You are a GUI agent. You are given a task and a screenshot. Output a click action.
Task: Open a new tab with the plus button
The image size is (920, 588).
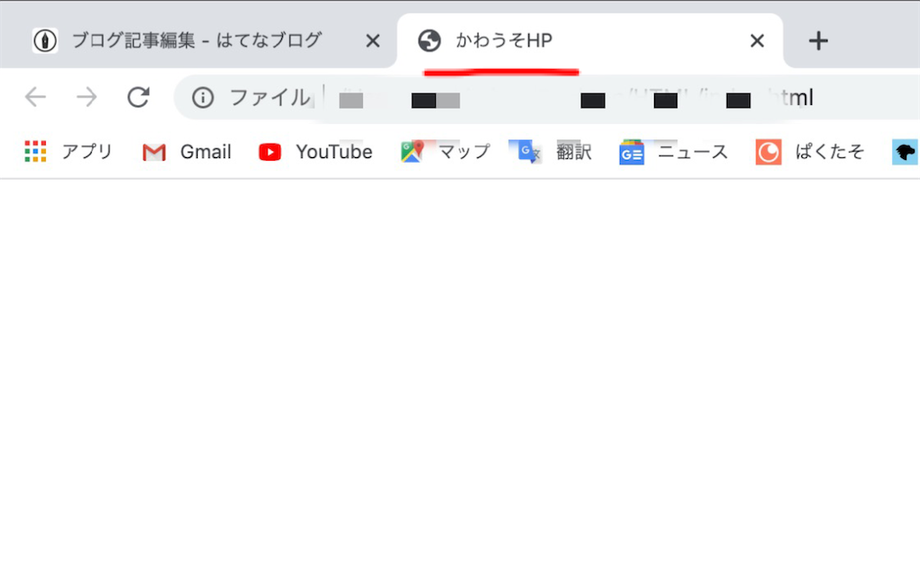pos(818,40)
